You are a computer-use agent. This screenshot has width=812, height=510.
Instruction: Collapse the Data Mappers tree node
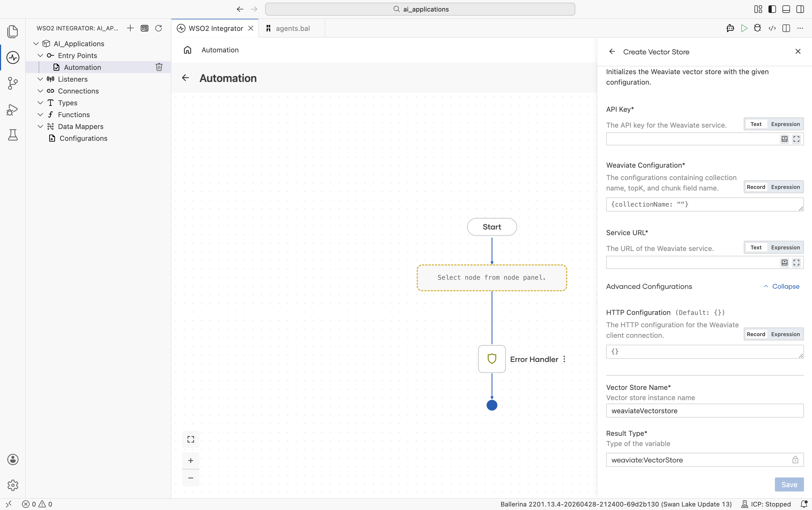(x=40, y=126)
